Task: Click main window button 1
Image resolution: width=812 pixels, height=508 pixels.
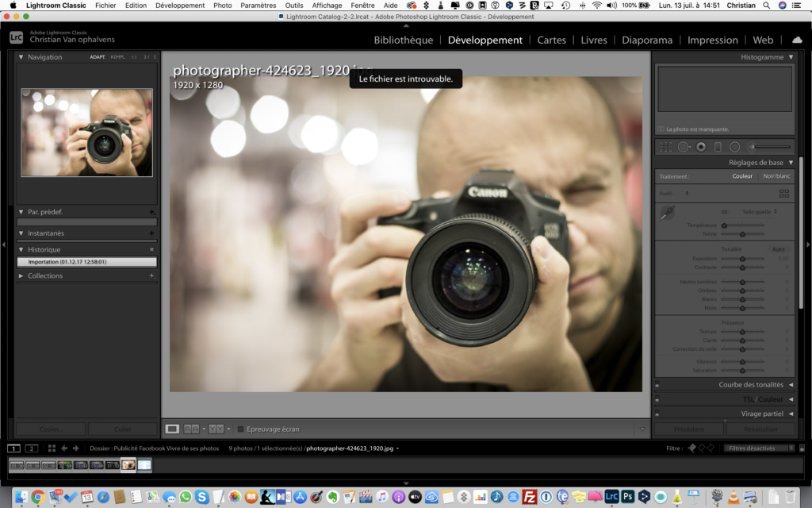Action: [x=14, y=448]
